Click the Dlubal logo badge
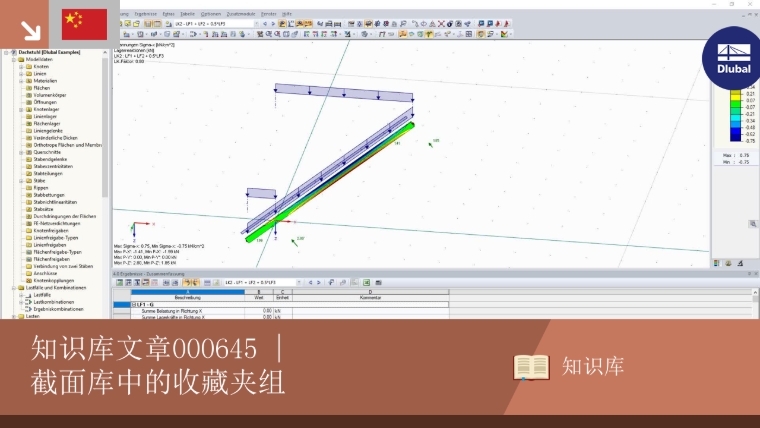 point(734,58)
